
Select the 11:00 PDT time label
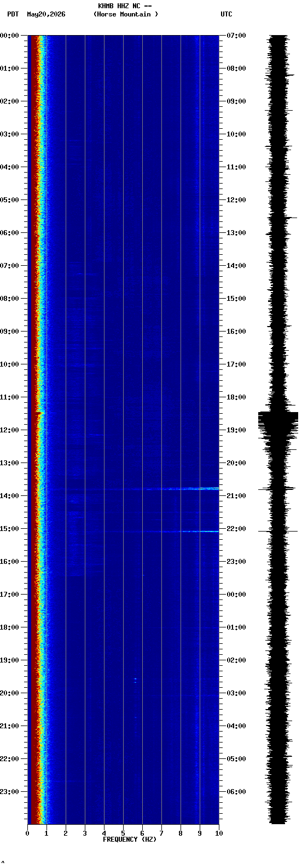[x=9, y=397]
